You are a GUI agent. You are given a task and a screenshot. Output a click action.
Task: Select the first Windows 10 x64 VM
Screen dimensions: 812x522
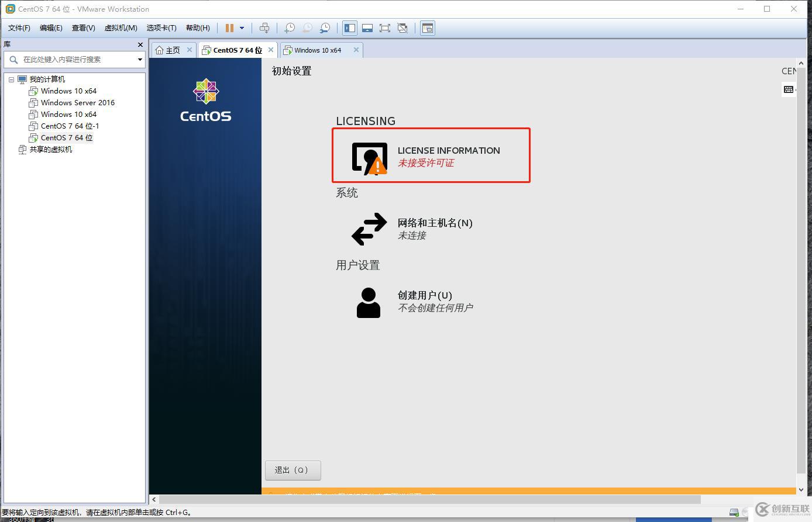tap(68, 91)
